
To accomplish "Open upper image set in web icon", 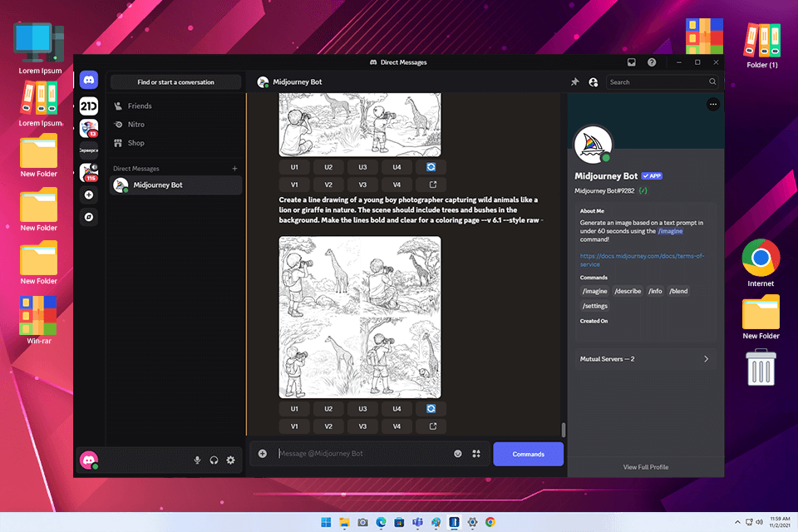I will point(432,185).
